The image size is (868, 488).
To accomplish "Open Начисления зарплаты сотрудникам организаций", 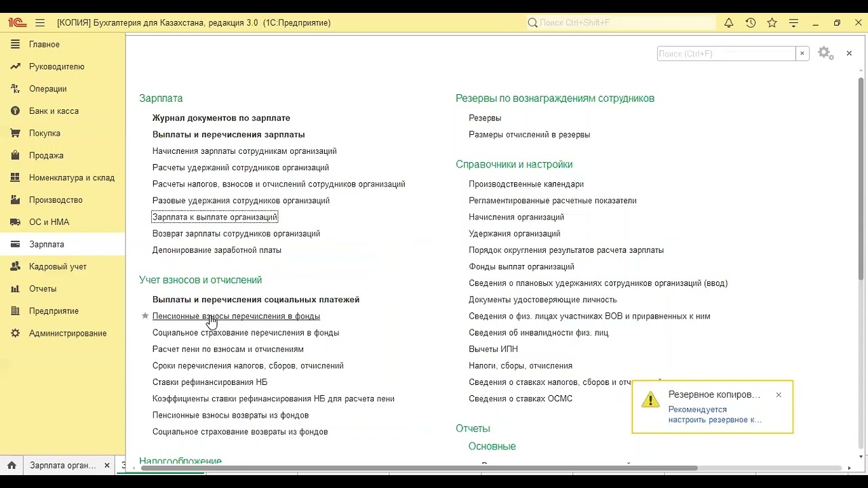I will click(x=244, y=151).
